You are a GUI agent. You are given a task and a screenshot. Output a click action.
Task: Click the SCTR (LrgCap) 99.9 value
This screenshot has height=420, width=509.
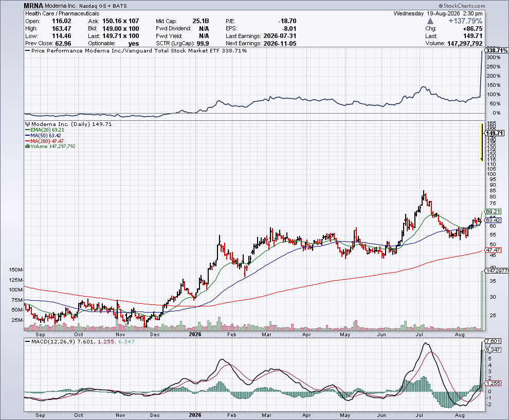point(203,44)
